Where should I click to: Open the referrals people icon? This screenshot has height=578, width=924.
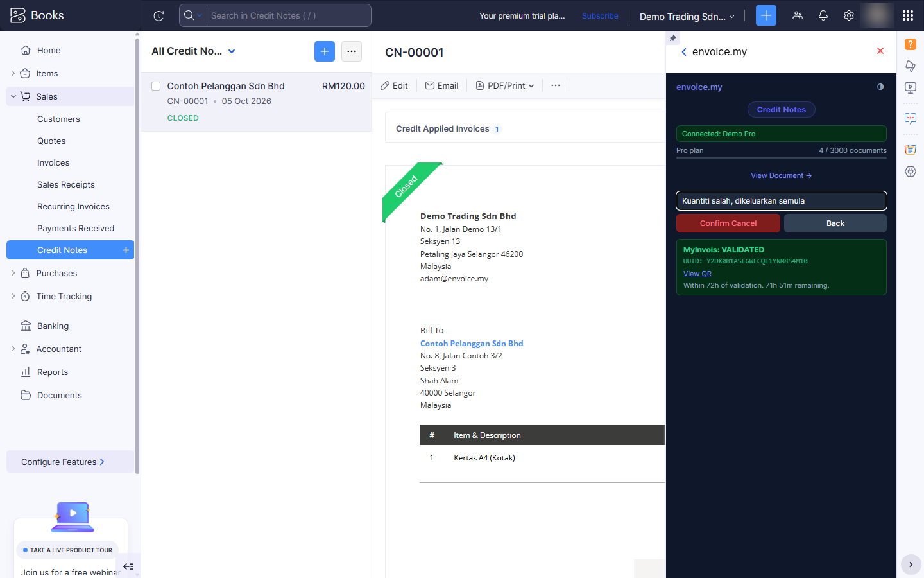pyautogui.click(x=798, y=15)
